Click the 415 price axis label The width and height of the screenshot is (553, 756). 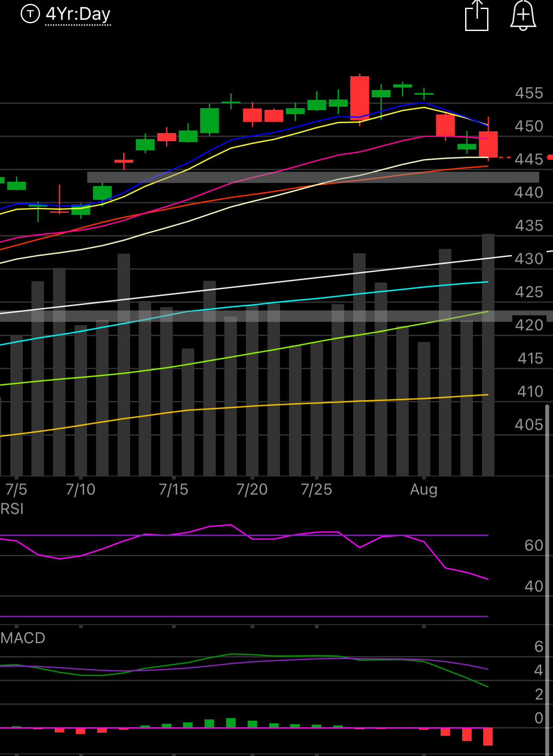[530, 358]
